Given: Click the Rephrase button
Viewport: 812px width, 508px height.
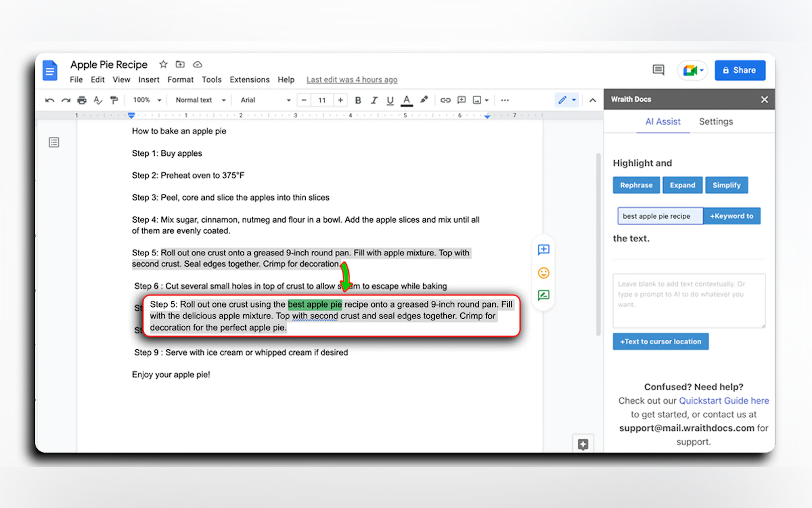Looking at the screenshot, I should tap(636, 185).
